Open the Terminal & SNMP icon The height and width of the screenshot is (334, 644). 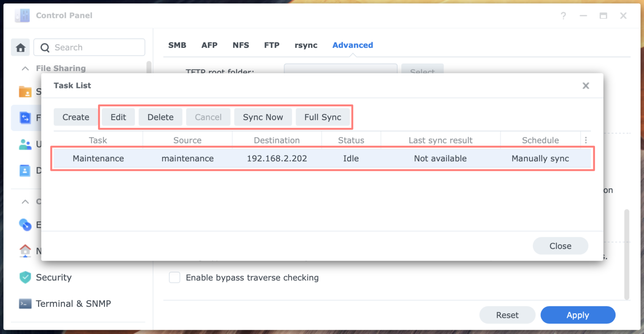click(x=25, y=303)
